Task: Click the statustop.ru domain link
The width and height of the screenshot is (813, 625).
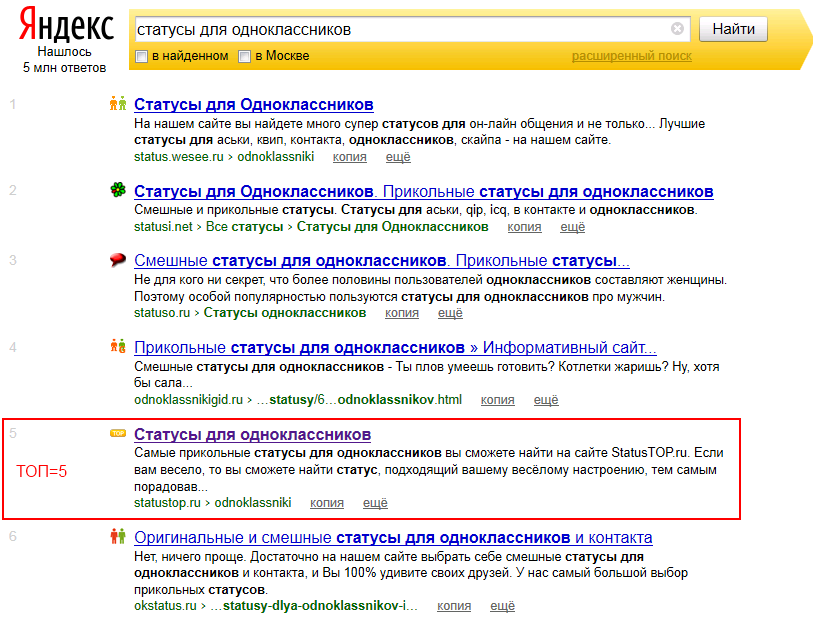Action: click(x=167, y=503)
